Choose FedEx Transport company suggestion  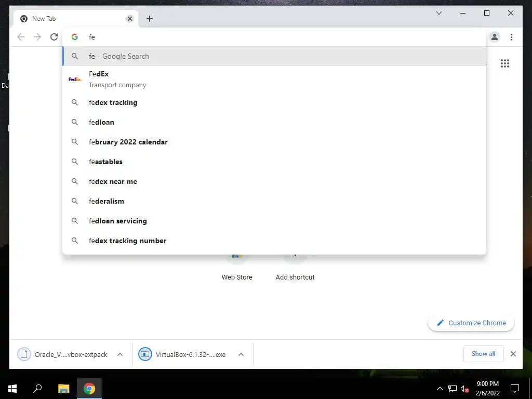coord(274,79)
